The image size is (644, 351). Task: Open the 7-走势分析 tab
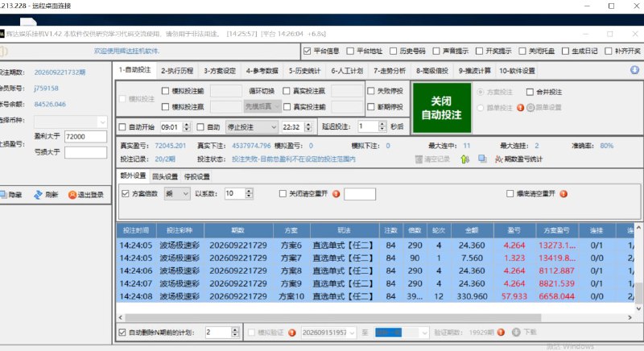point(390,71)
